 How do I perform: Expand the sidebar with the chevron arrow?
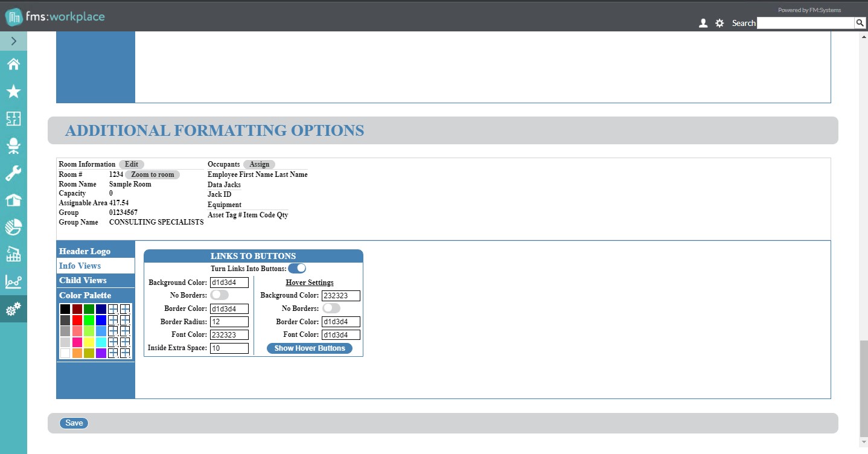click(13, 41)
